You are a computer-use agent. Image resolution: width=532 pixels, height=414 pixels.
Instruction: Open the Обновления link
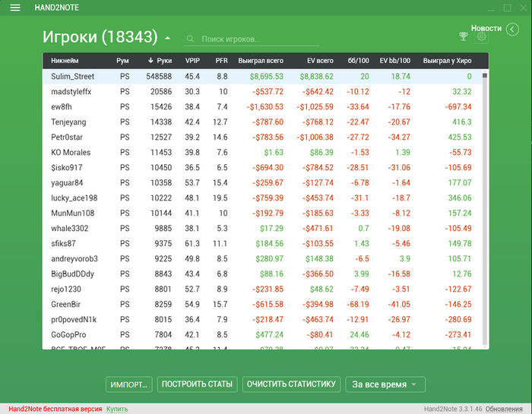504,409
